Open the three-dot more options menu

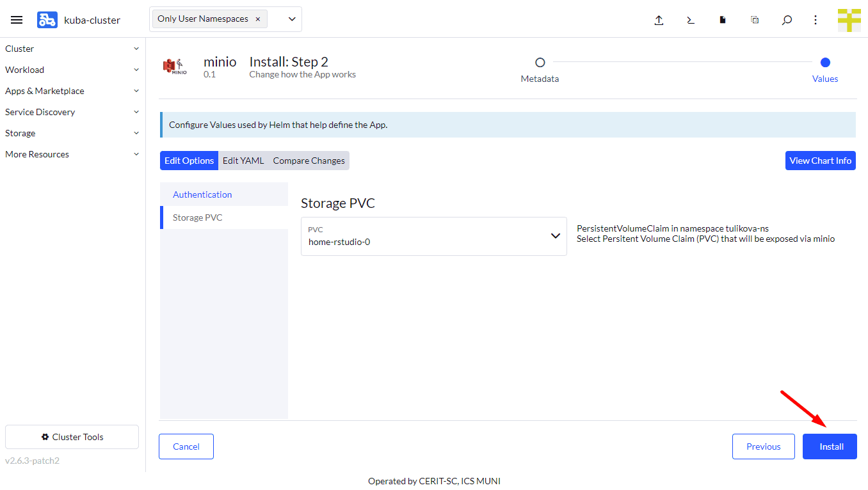point(816,20)
